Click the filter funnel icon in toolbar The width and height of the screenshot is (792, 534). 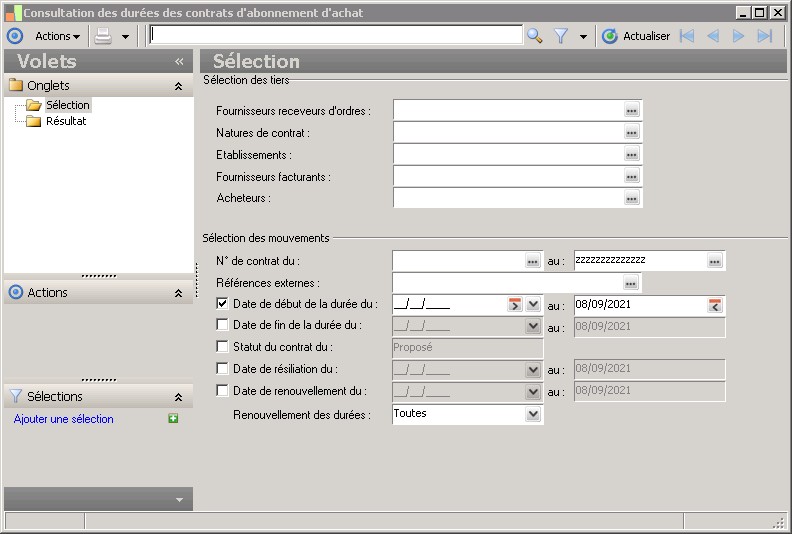tap(561, 36)
